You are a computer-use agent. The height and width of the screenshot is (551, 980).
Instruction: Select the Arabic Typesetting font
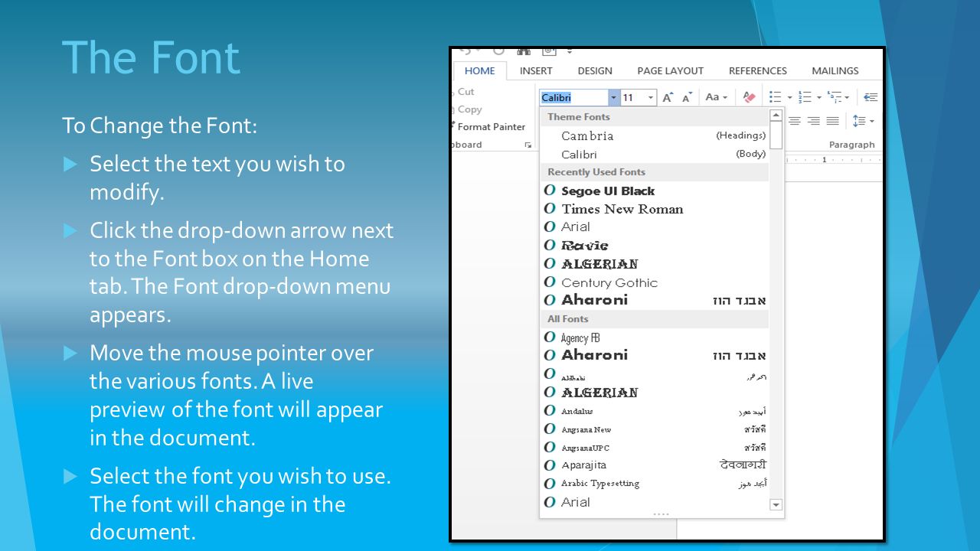[x=654, y=484]
